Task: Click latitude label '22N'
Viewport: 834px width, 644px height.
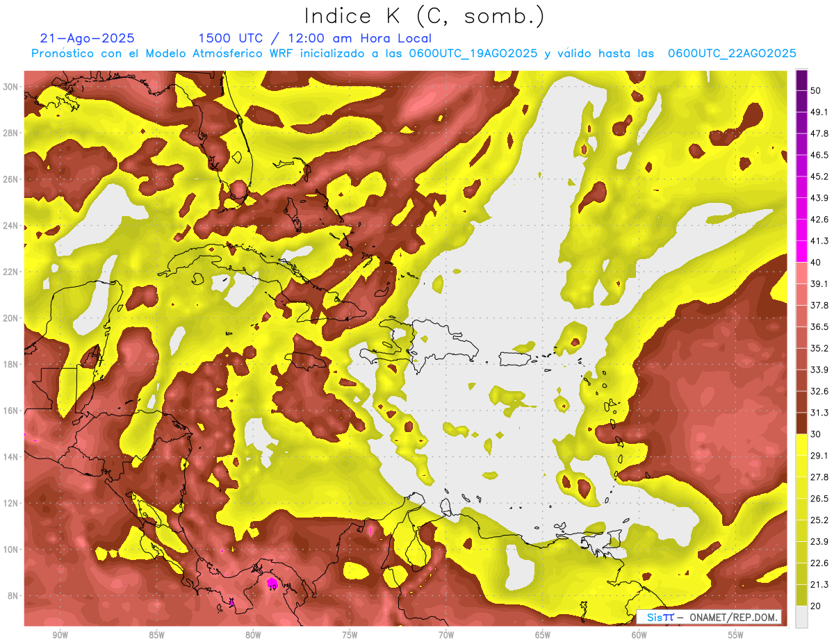Action: click(12, 272)
